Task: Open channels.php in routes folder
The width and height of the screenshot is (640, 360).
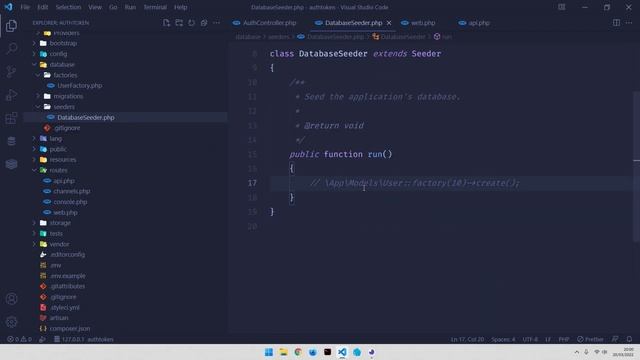Action: click(x=71, y=191)
